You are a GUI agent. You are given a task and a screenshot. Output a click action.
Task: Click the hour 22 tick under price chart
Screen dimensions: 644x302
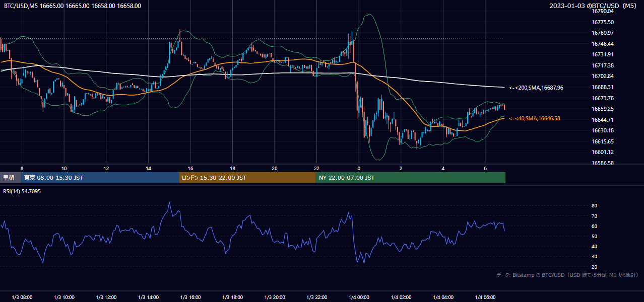(x=316, y=168)
